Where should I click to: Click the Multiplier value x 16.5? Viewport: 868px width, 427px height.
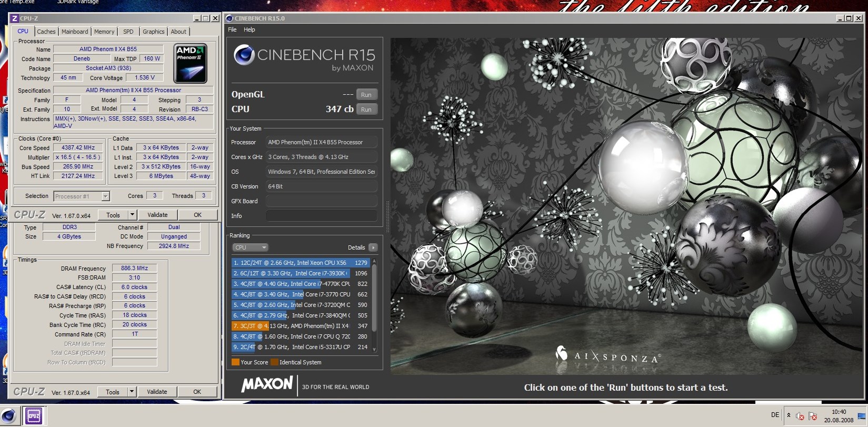coord(78,157)
